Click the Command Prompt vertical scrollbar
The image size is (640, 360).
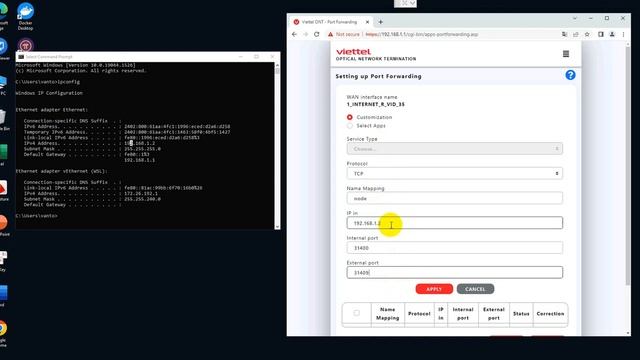pos(277,71)
